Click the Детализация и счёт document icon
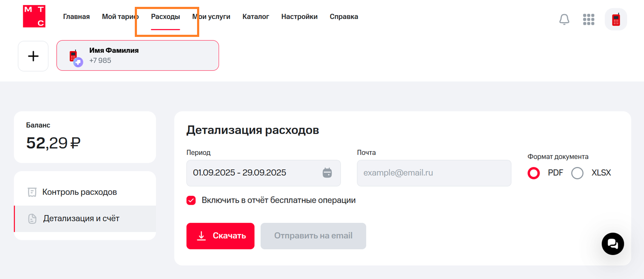644x279 pixels. click(x=32, y=218)
